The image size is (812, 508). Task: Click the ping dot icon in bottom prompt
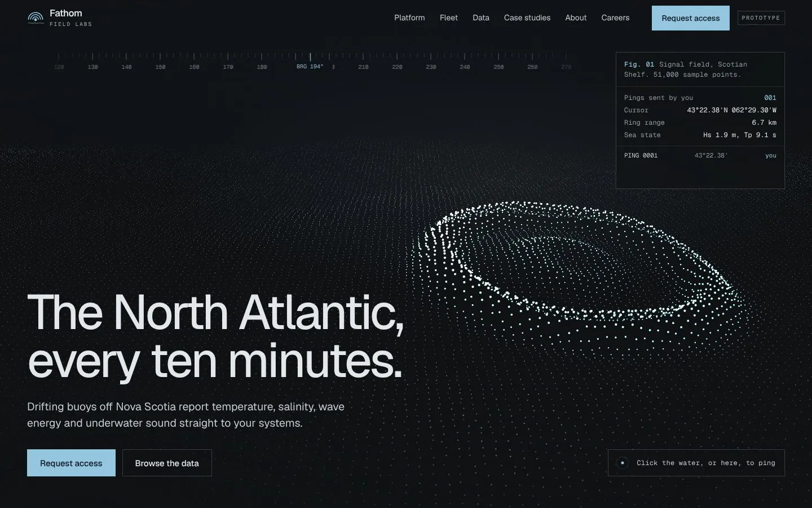coord(623,463)
